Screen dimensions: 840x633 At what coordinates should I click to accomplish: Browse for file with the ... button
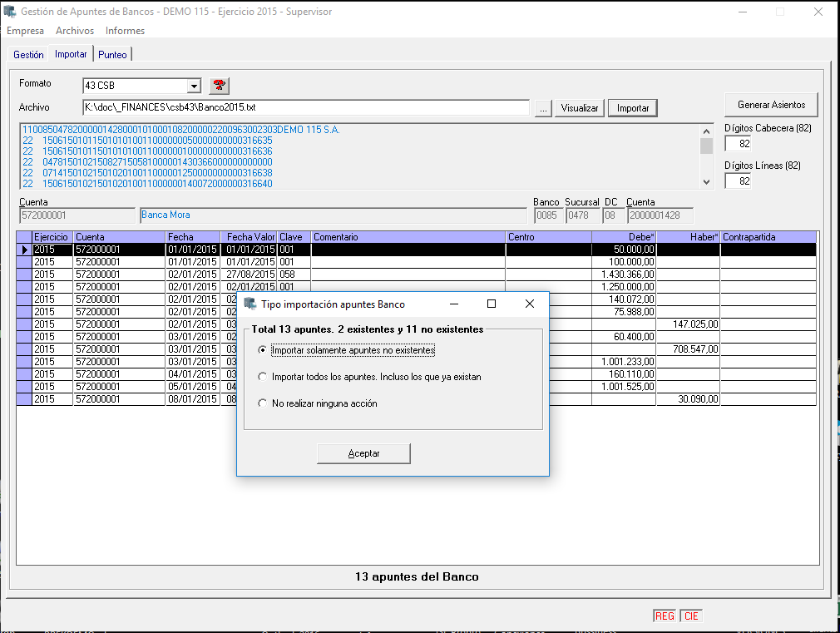542,108
